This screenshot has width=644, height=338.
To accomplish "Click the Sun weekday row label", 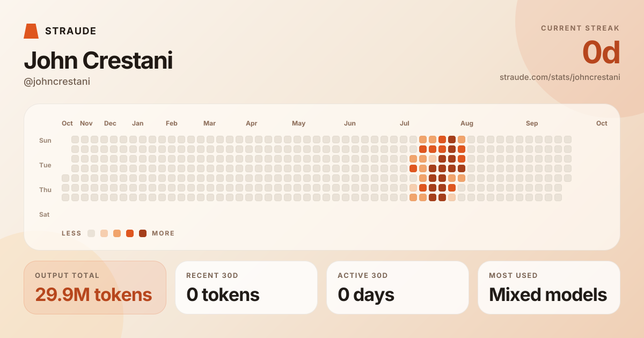I will (45, 141).
